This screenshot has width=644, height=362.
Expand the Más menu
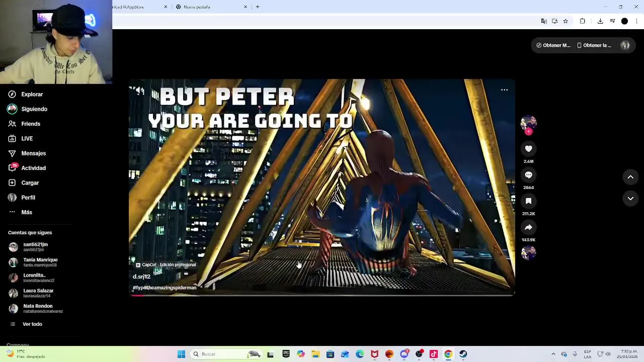click(x=20, y=212)
